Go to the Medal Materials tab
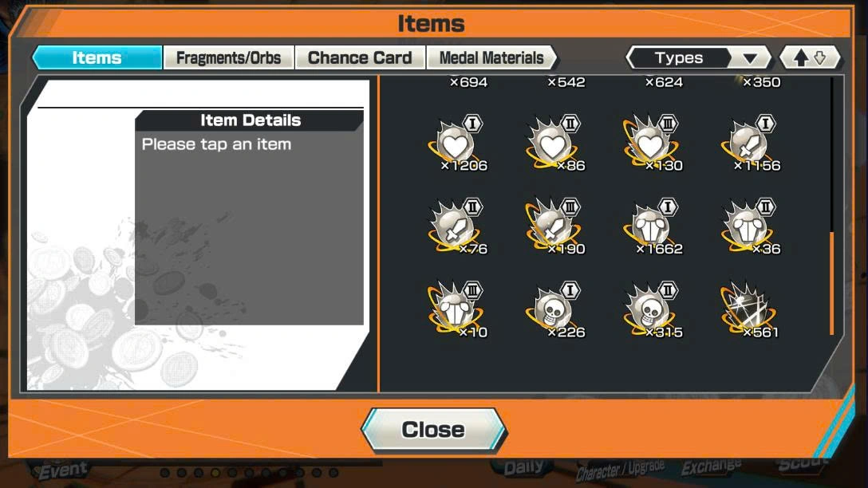The image size is (868, 488). pyautogui.click(x=491, y=57)
